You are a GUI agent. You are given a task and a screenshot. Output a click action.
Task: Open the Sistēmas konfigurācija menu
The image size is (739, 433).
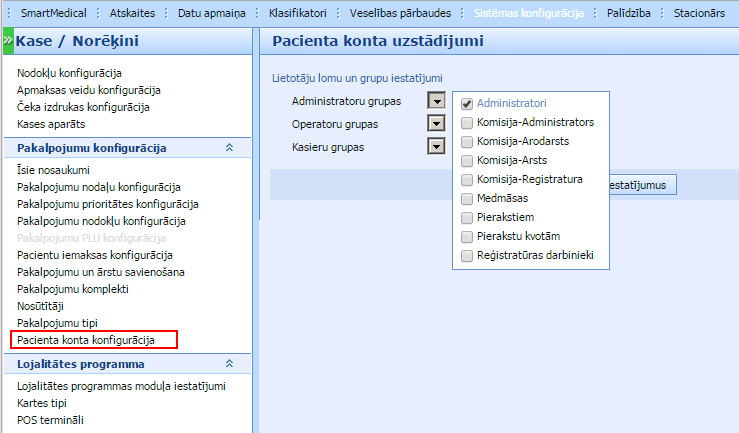[526, 13]
